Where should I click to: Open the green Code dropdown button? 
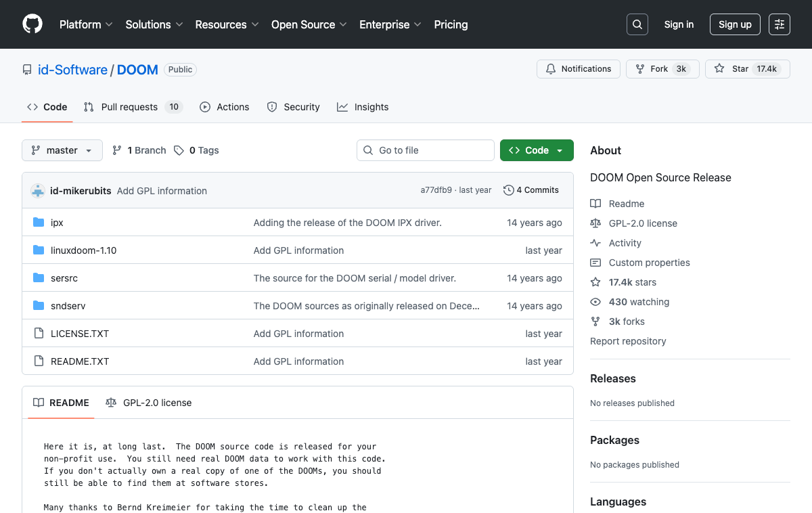(x=537, y=150)
